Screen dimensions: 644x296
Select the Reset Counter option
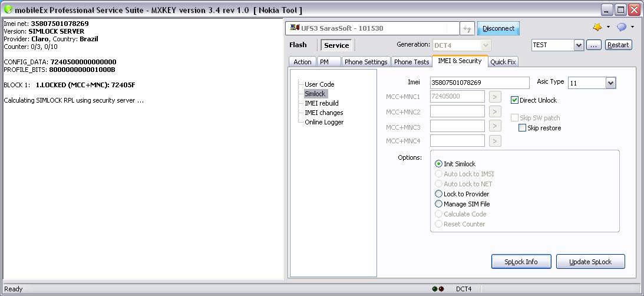pyautogui.click(x=438, y=224)
